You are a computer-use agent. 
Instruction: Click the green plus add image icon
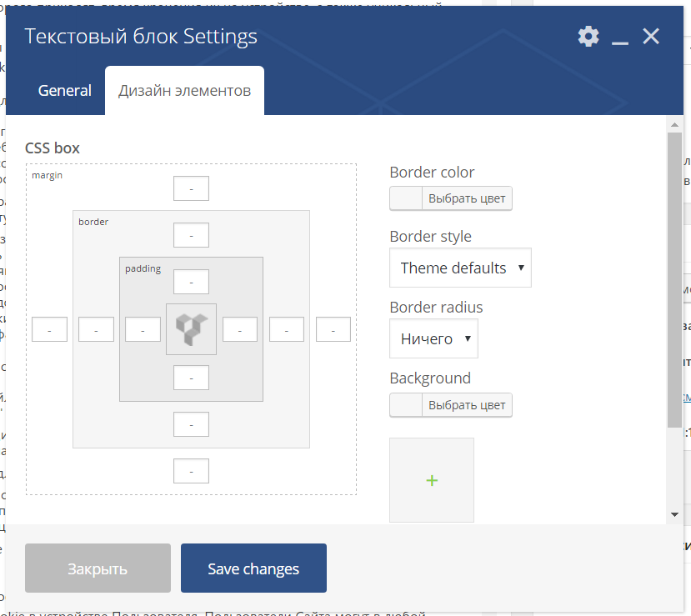tap(432, 480)
